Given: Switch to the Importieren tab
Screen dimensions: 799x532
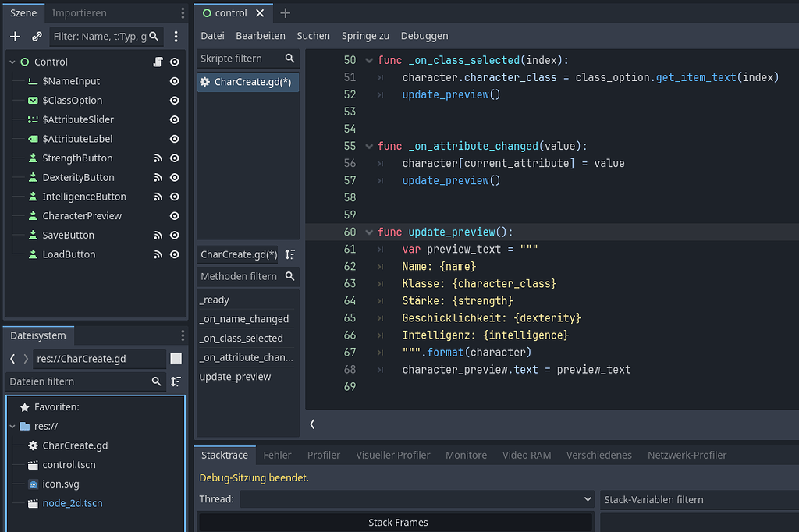Looking at the screenshot, I should tap(79, 12).
